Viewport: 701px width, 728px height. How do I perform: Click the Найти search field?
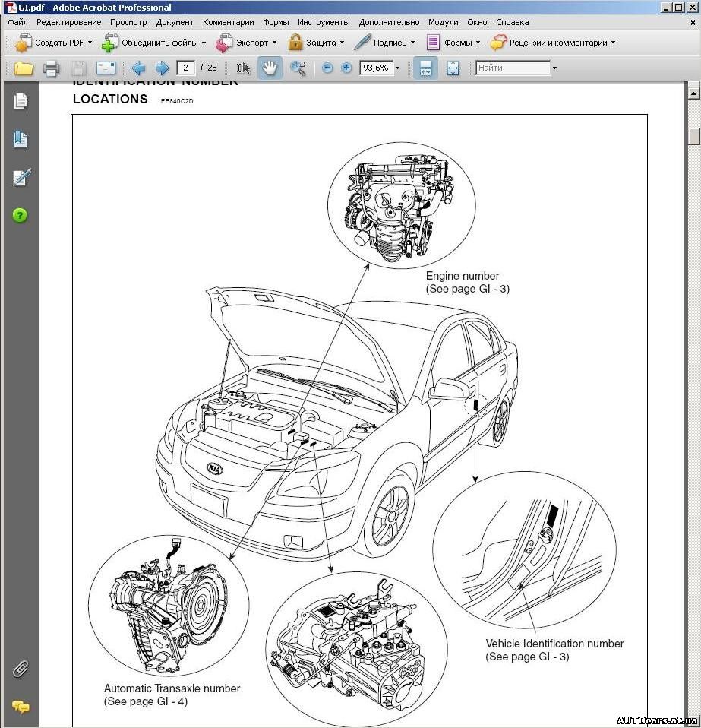point(513,68)
